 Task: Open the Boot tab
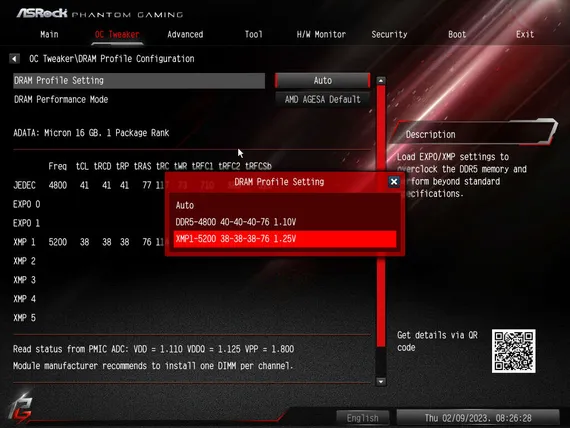click(x=457, y=35)
